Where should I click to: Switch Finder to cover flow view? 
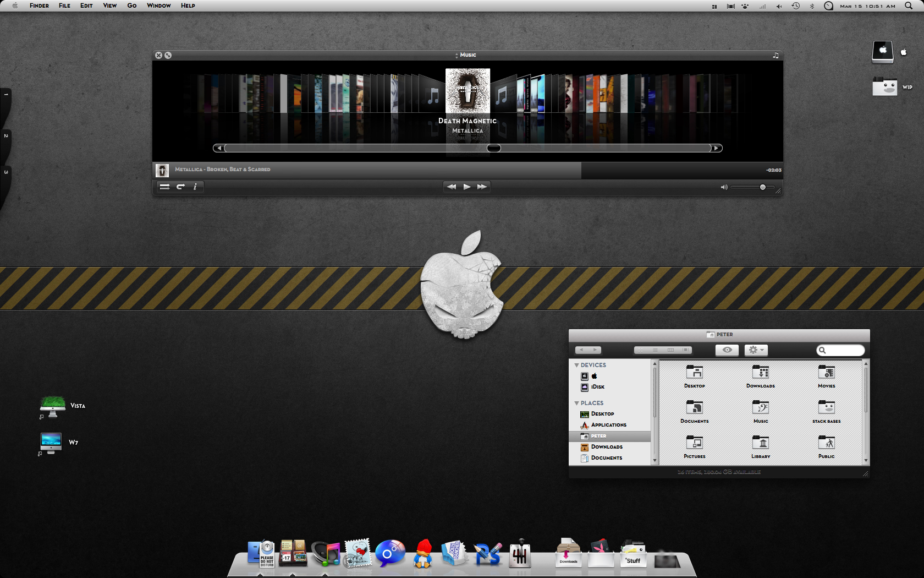coord(685,350)
